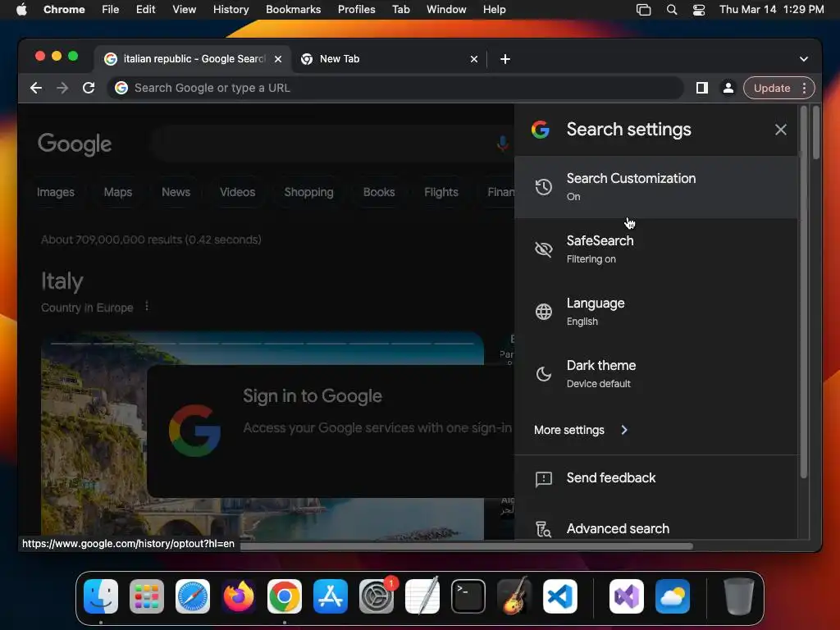This screenshot has width=840, height=630.
Task: Select the Videos search filter
Action: click(x=237, y=192)
